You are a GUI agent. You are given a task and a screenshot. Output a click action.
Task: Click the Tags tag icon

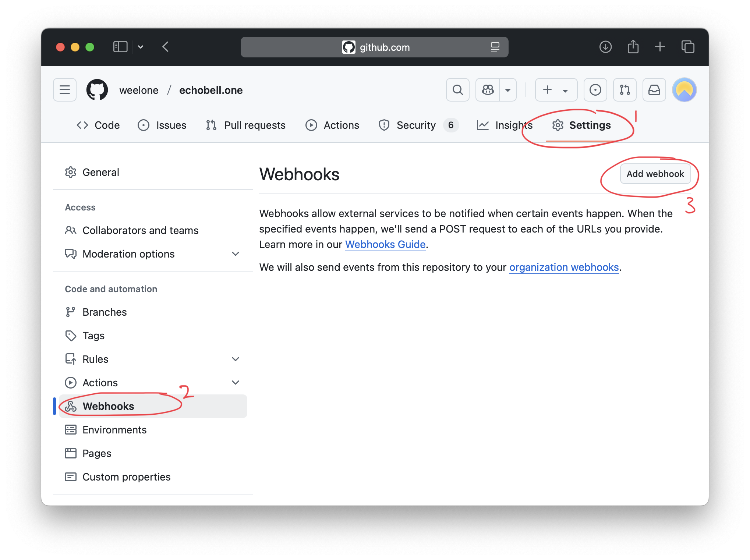[71, 336]
